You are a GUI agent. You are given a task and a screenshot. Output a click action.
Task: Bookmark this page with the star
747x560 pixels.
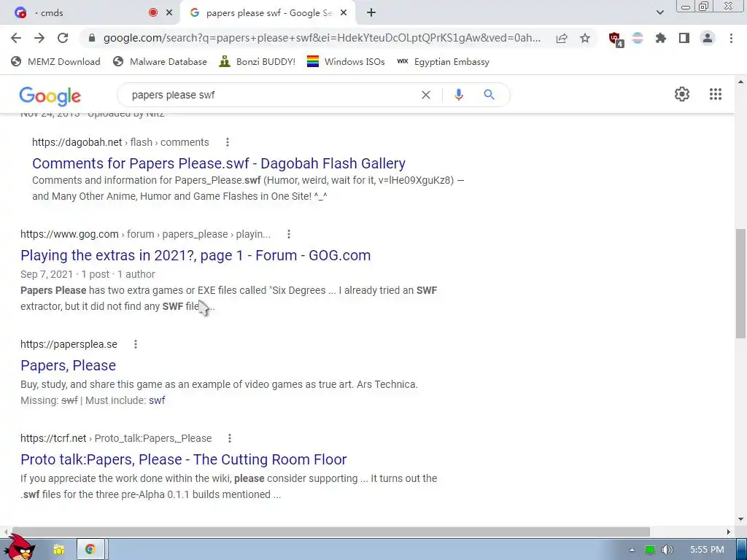[585, 38]
